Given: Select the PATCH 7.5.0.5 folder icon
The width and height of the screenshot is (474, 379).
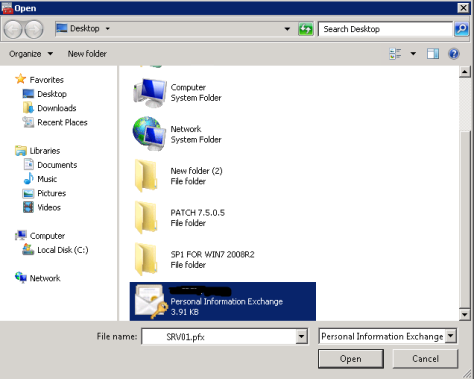Looking at the screenshot, I should pyautogui.click(x=146, y=218).
